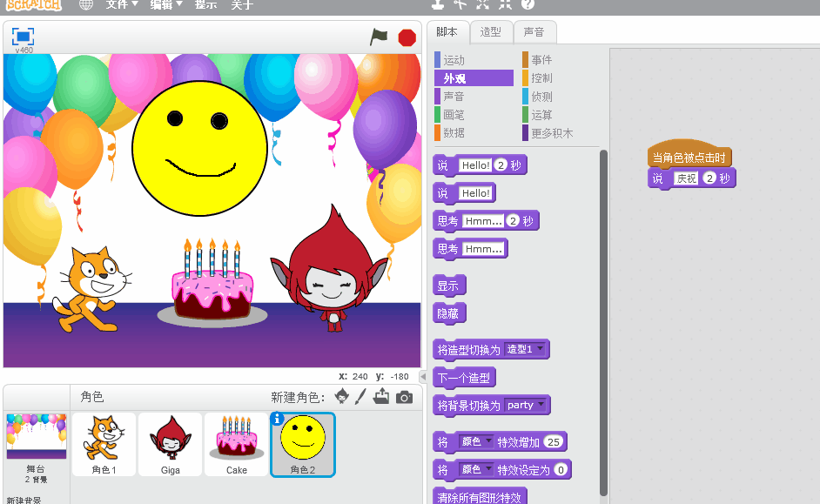Screen dimensions: 820x504
Task: Select the 数据 block category
Action: pyautogui.click(x=474, y=133)
